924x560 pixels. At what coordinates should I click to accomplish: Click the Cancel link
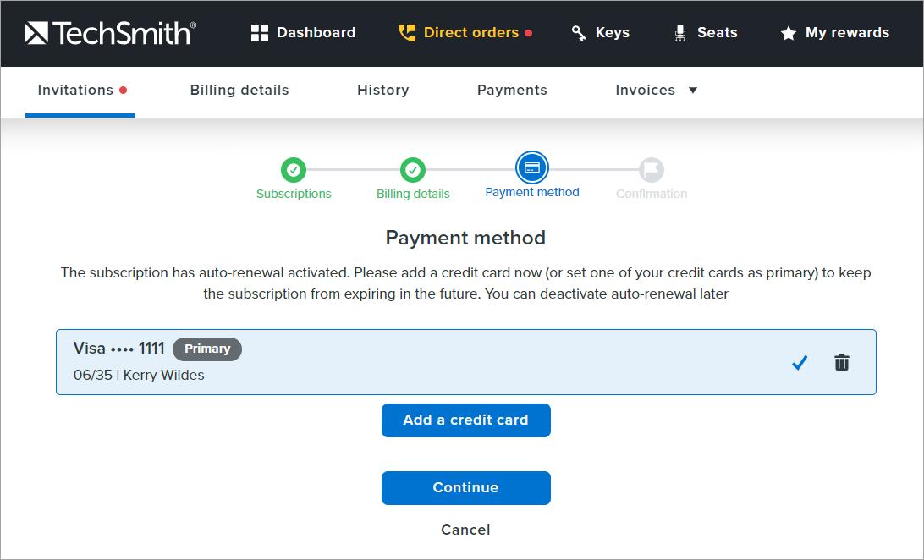coord(465,530)
